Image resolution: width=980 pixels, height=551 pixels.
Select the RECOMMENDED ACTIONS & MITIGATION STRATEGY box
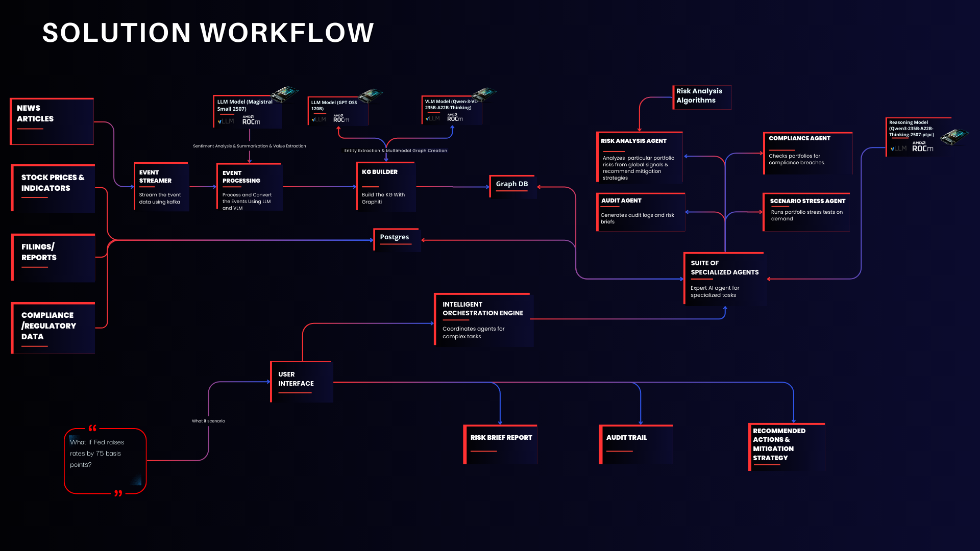point(787,447)
